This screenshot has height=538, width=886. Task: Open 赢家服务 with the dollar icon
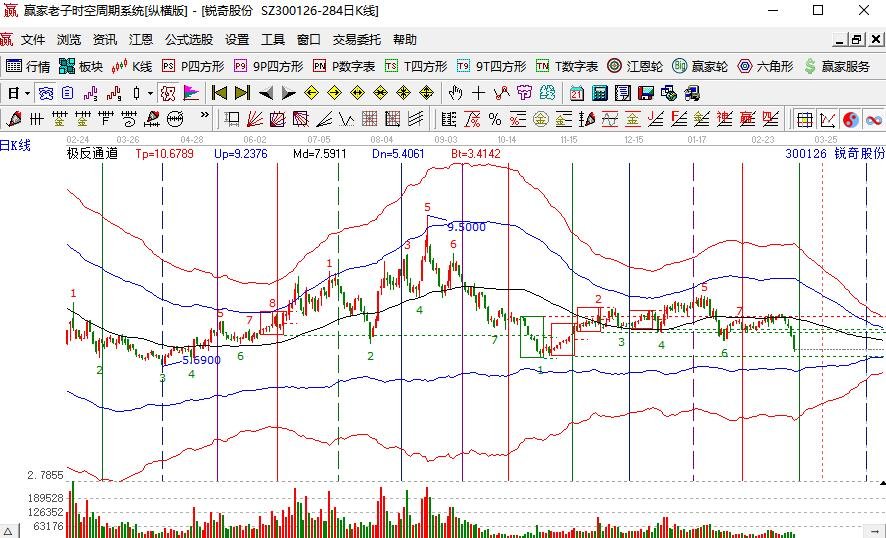pos(837,67)
